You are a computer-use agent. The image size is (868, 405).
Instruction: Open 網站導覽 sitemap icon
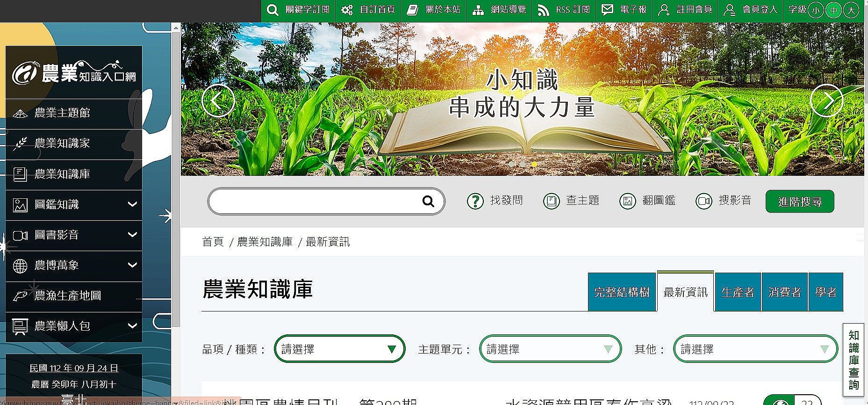478,10
